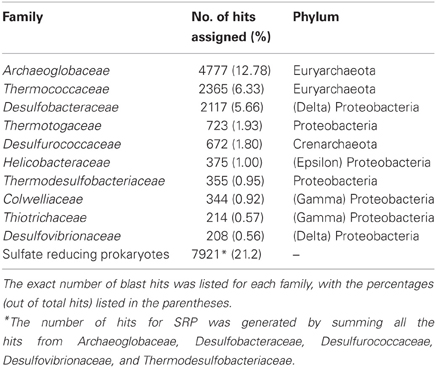436x368 pixels.
Task: Click the Desulfobacteraceae family entry
Action: [61, 107]
